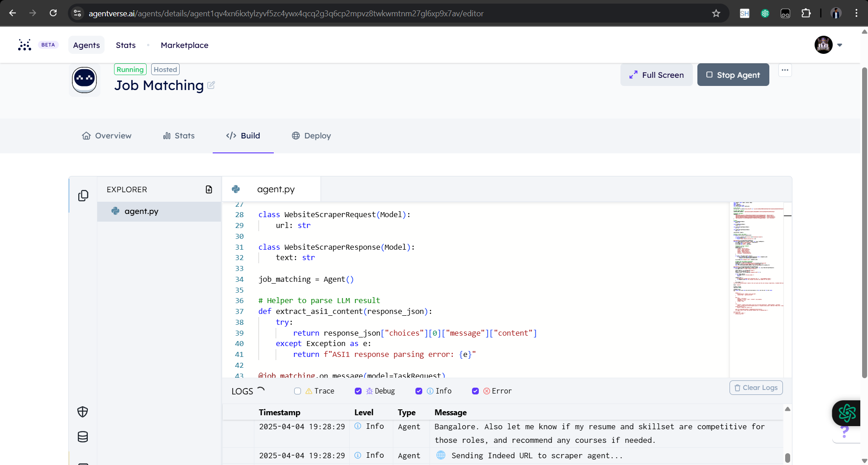Expand the user avatar account dropdown

point(839,45)
